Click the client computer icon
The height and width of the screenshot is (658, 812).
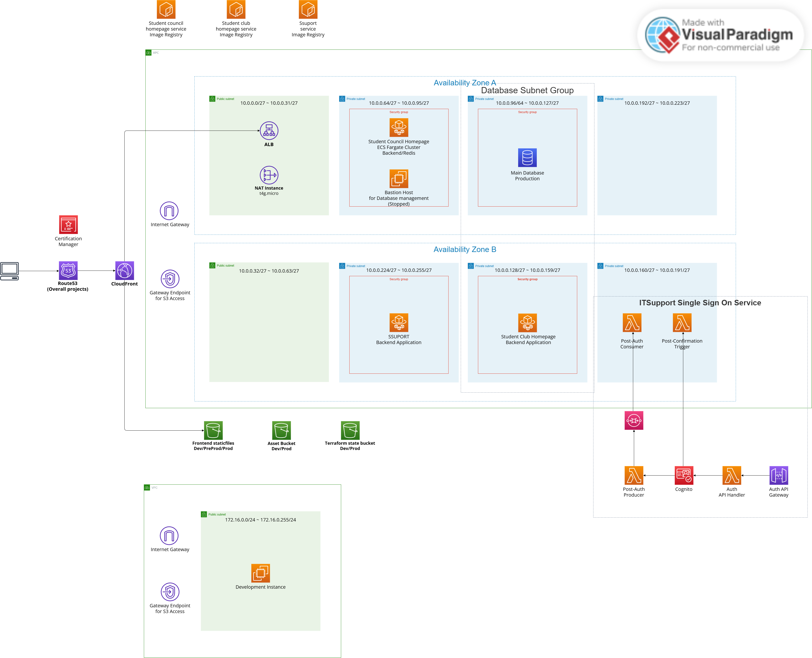point(10,271)
